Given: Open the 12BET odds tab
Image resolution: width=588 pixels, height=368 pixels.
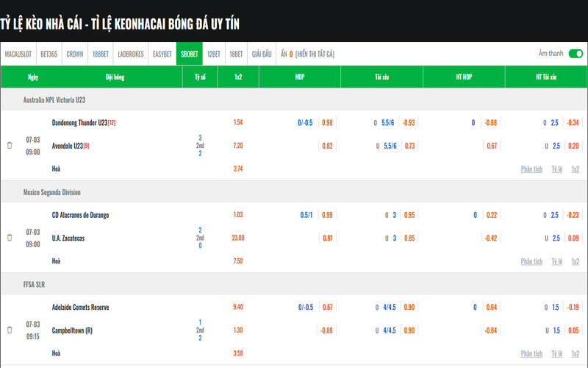Looking at the screenshot, I should (214, 54).
